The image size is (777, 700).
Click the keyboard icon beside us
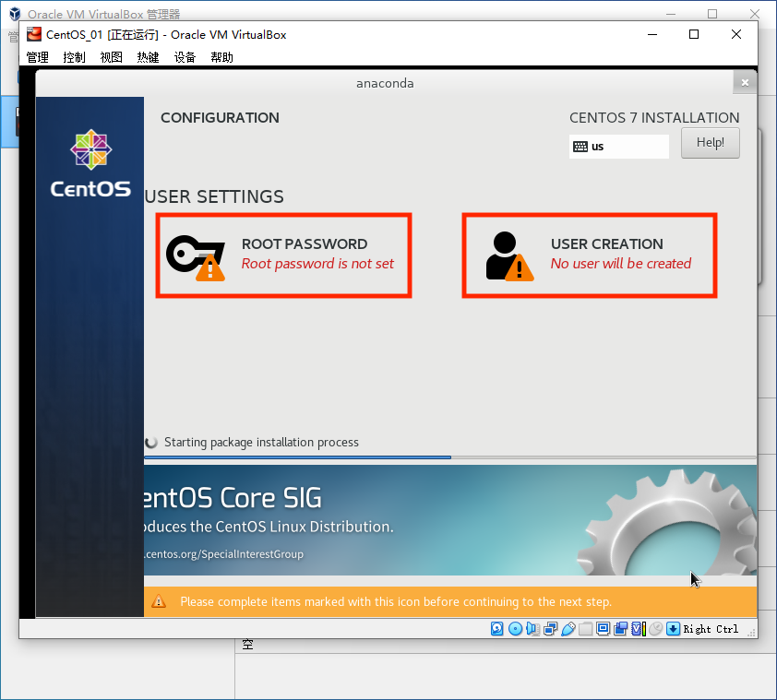point(580,147)
